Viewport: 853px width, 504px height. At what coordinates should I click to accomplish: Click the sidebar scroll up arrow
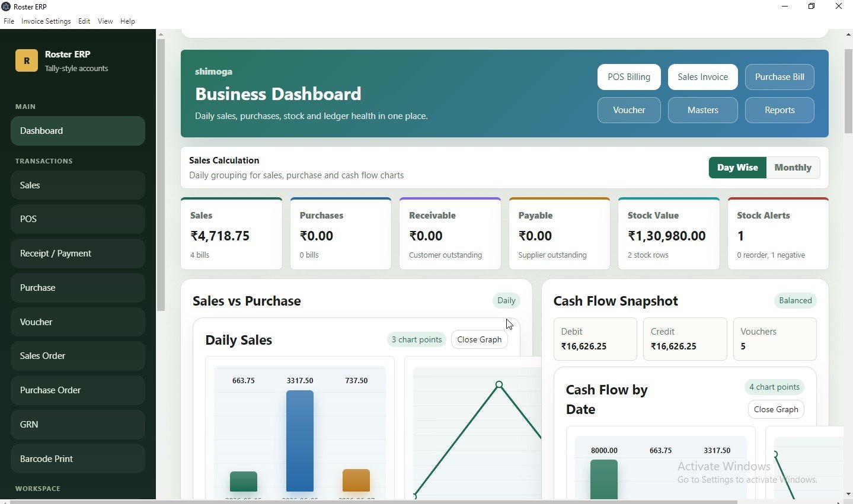(161, 34)
